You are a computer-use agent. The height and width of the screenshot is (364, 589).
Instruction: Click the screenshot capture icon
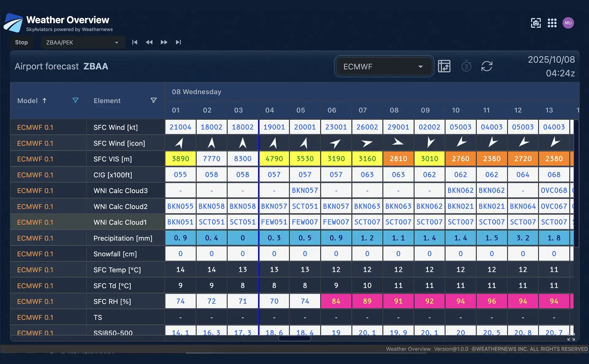click(x=536, y=23)
